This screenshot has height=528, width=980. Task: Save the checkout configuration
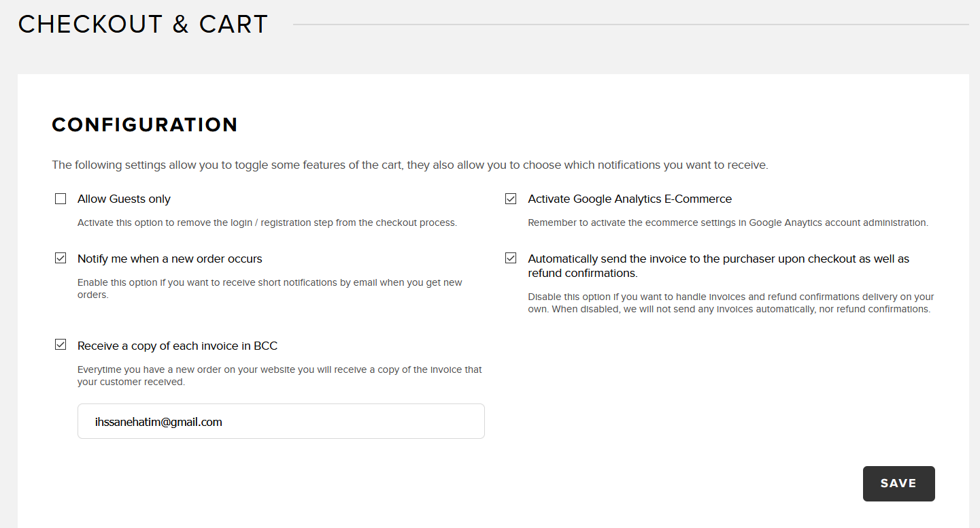898,484
